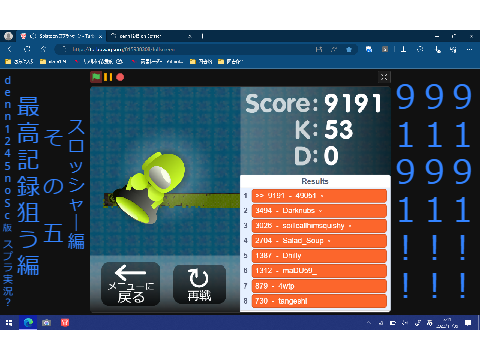The height and width of the screenshot is (360, 480).
Task: Select the first place result row 9191
Action: point(319,196)
